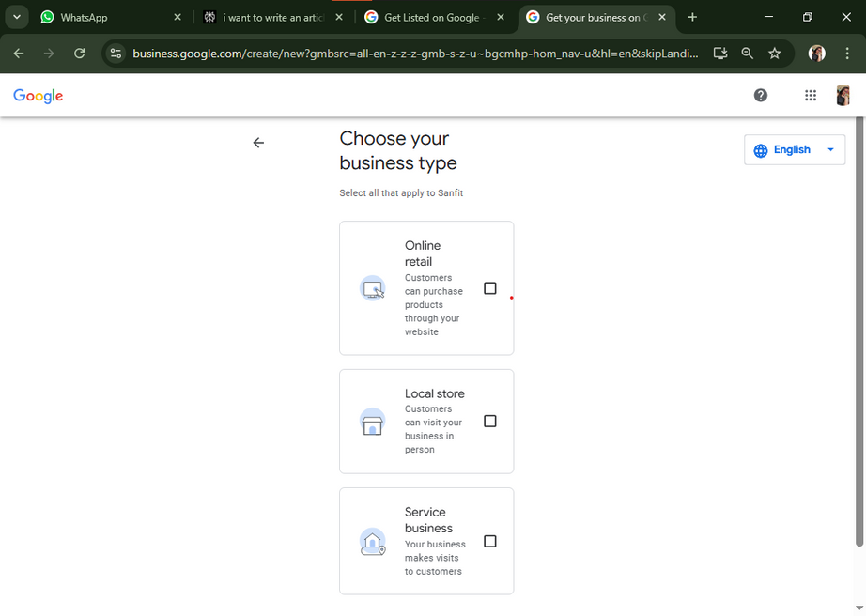Open the Google apps grid
This screenshot has height=616, width=866.
(x=811, y=95)
